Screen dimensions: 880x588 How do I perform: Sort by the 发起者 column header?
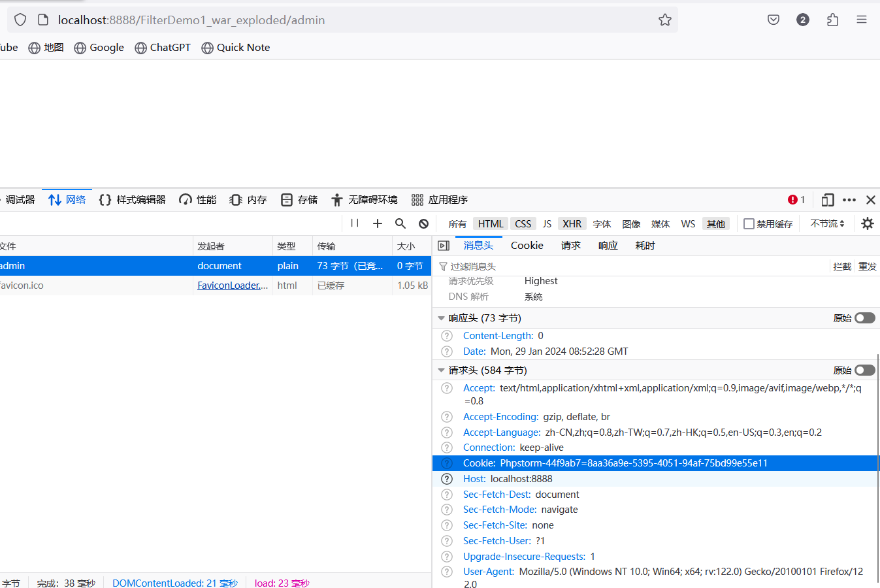[x=233, y=246]
